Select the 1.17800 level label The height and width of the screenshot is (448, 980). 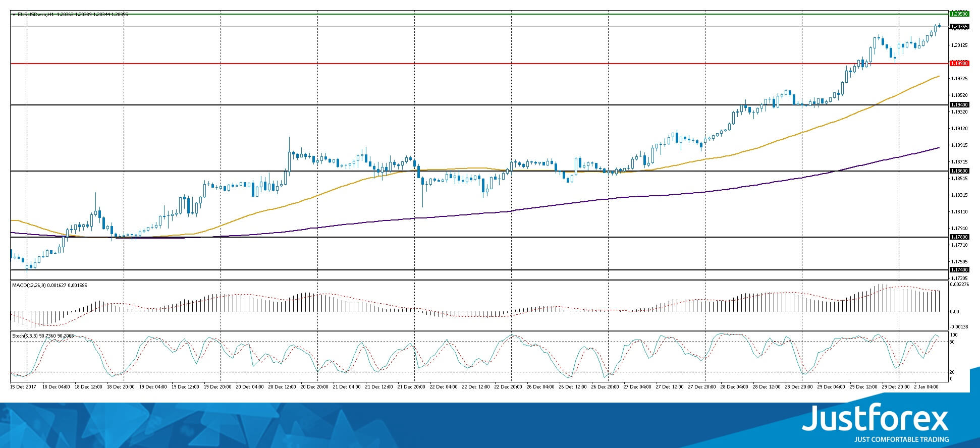[959, 237]
